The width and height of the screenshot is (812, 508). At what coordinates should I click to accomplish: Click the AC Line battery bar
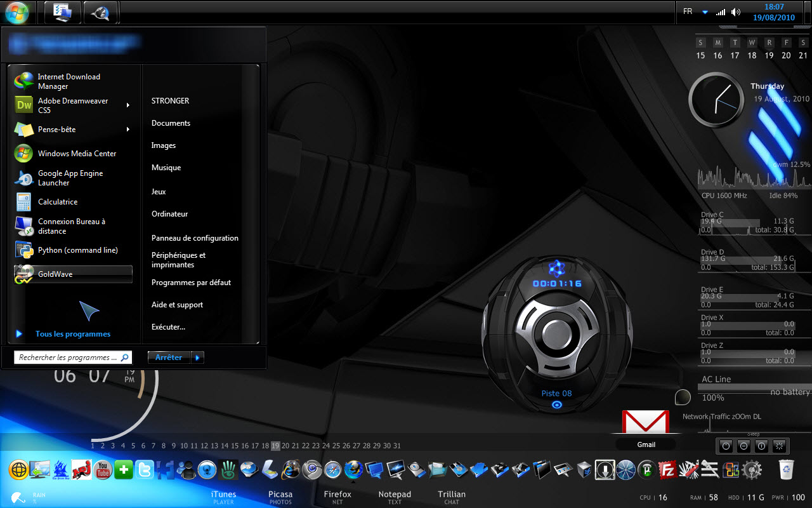pos(755,387)
